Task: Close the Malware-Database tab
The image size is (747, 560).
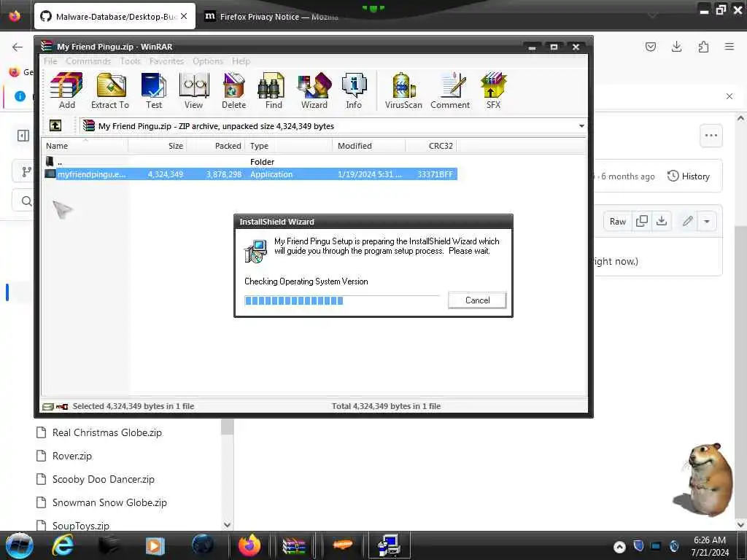Action: tap(184, 16)
